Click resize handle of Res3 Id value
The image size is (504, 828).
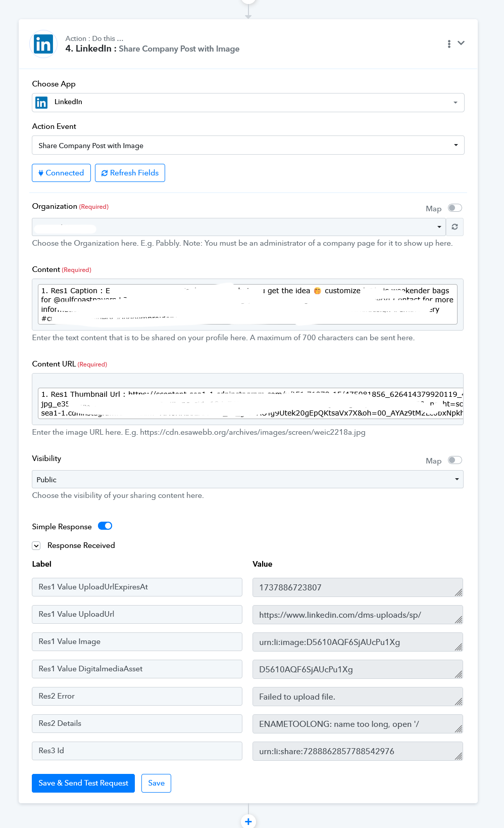click(x=458, y=756)
